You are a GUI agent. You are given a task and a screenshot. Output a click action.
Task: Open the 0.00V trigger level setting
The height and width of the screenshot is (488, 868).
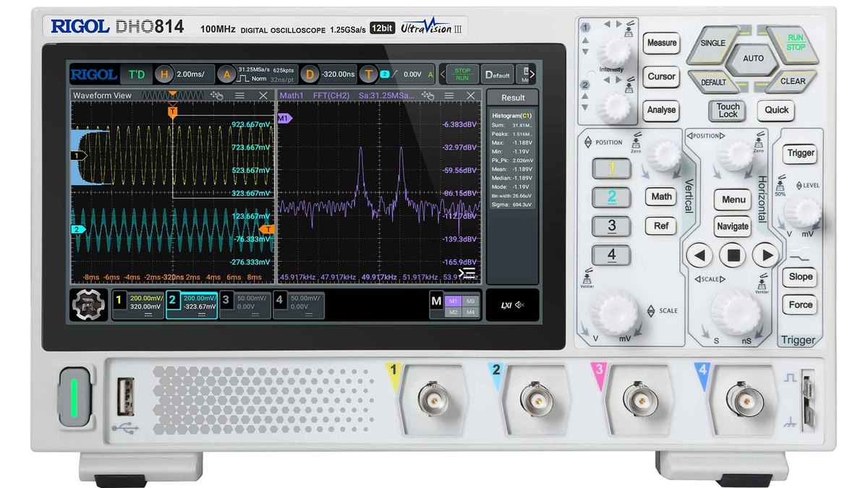point(412,74)
